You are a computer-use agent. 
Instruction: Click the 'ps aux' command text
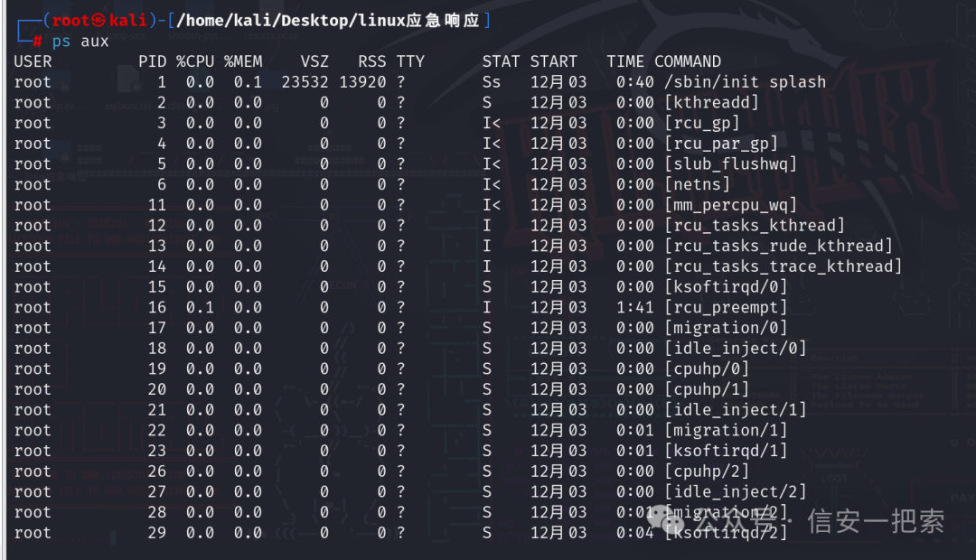[x=80, y=42]
